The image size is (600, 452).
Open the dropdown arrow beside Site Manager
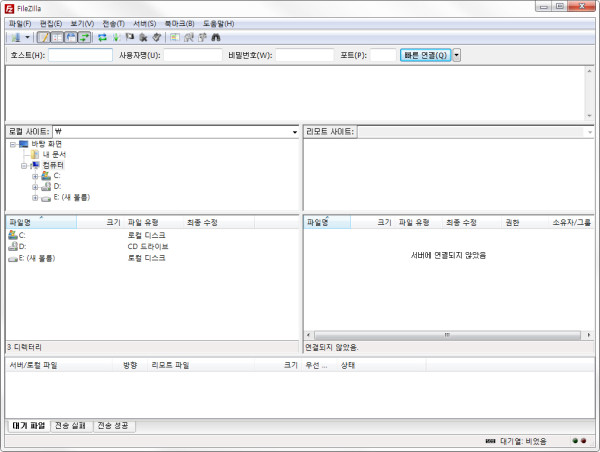(27, 37)
